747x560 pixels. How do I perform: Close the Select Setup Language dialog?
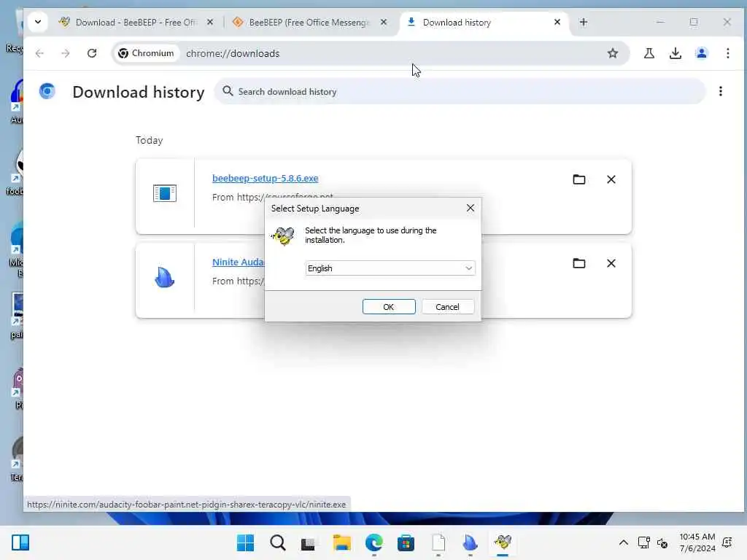tap(471, 208)
